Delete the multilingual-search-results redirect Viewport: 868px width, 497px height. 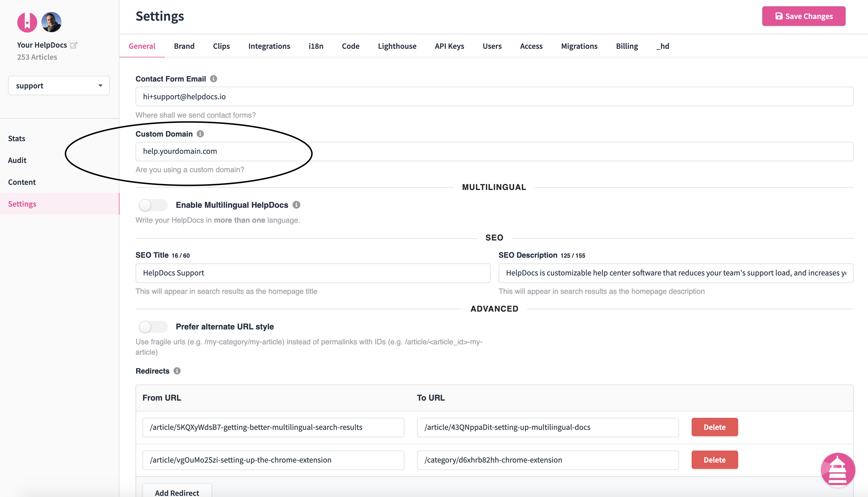pos(715,427)
